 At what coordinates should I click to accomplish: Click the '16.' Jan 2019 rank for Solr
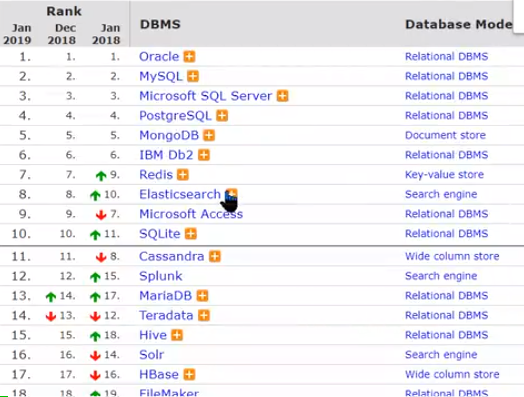(x=21, y=355)
